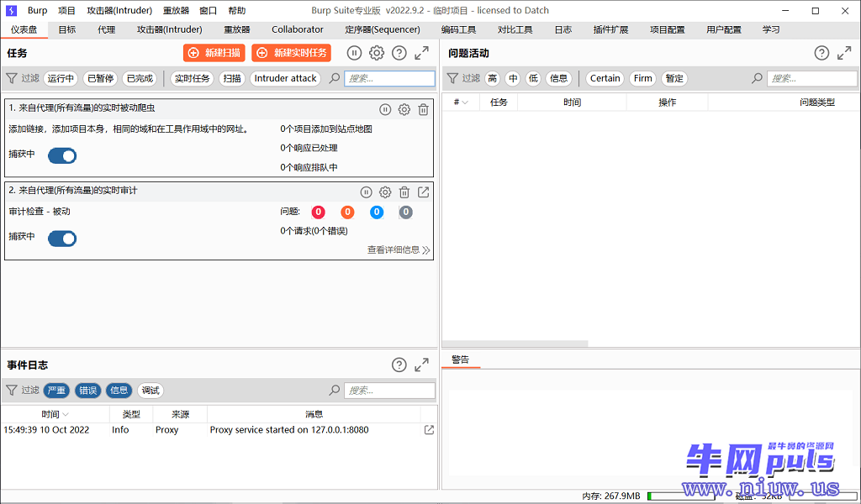The height and width of the screenshot is (504, 861).
Task: Pause all tasks in the task panel header
Action: point(354,53)
